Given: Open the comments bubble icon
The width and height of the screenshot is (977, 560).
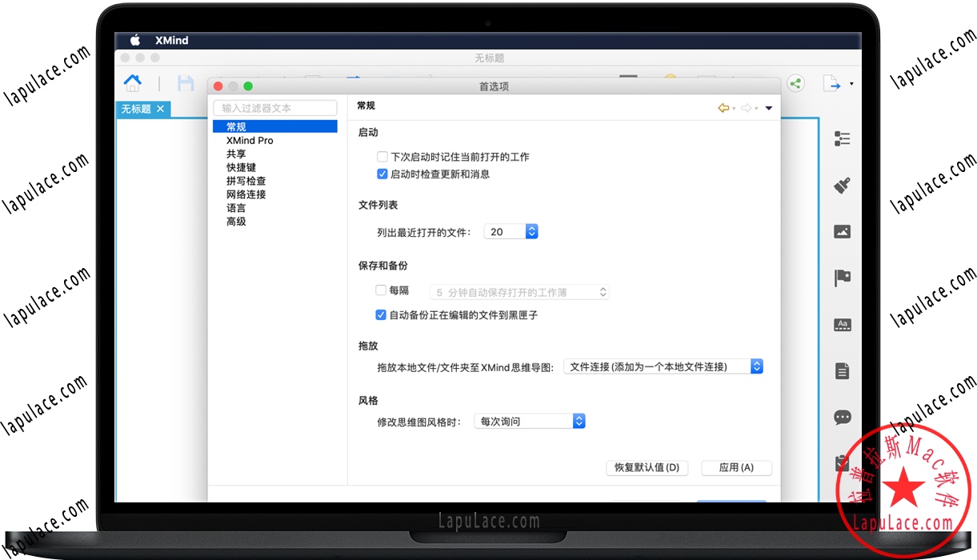Looking at the screenshot, I should [842, 417].
